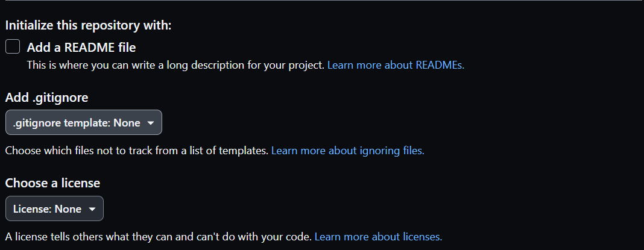
Task: Follow the 'Learn more about ignoring files' link
Action: tap(348, 151)
